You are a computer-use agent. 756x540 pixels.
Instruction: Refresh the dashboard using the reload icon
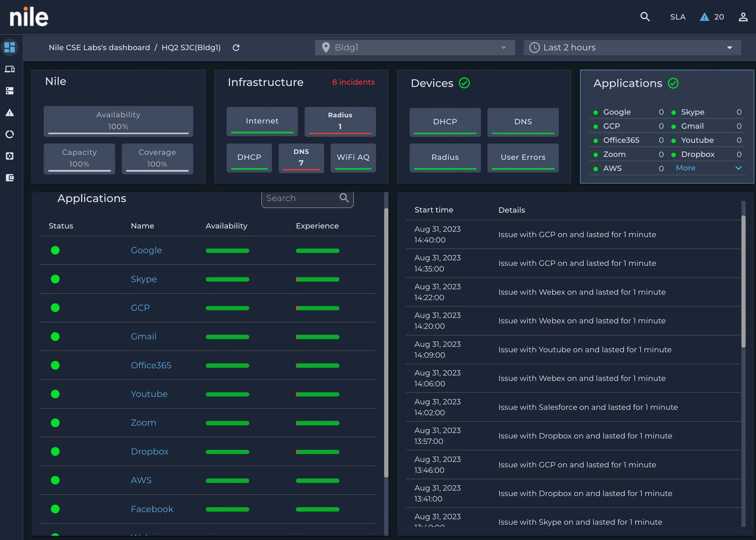click(x=236, y=47)
